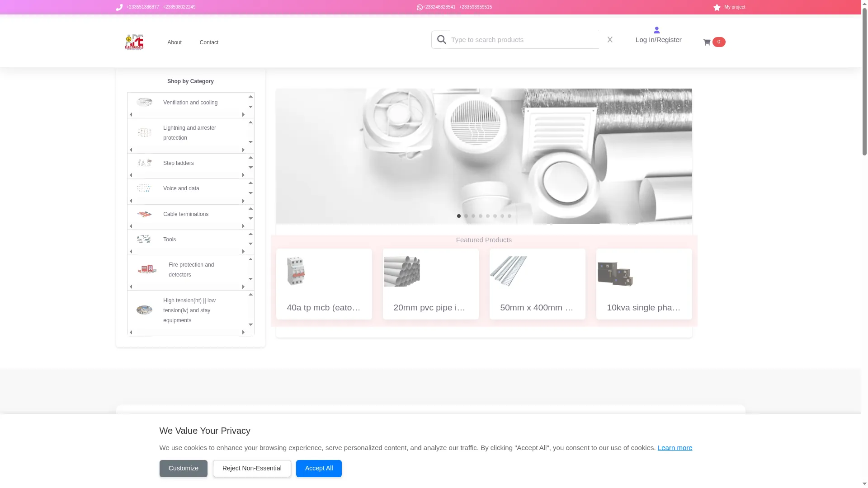The height and width of the screenshot is (488, 868).
Task: Select Step ladders category
Action: [178, 163]
